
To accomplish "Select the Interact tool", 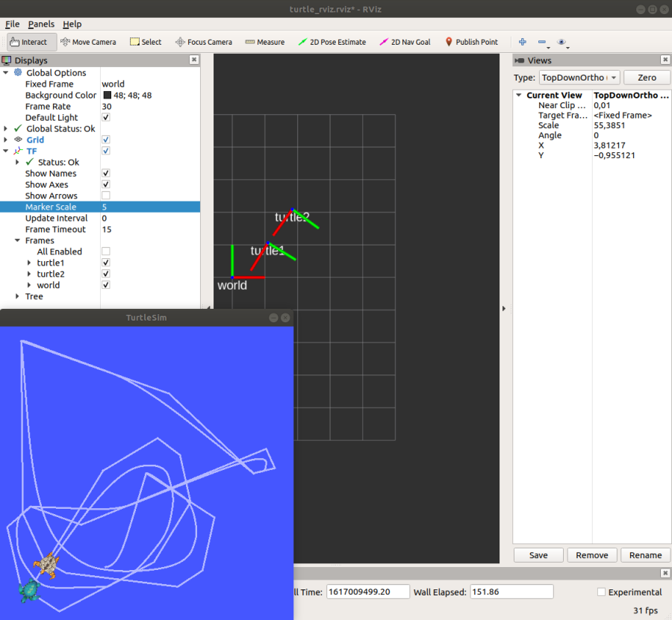I will pyautogui.click(x=31, y=42).
